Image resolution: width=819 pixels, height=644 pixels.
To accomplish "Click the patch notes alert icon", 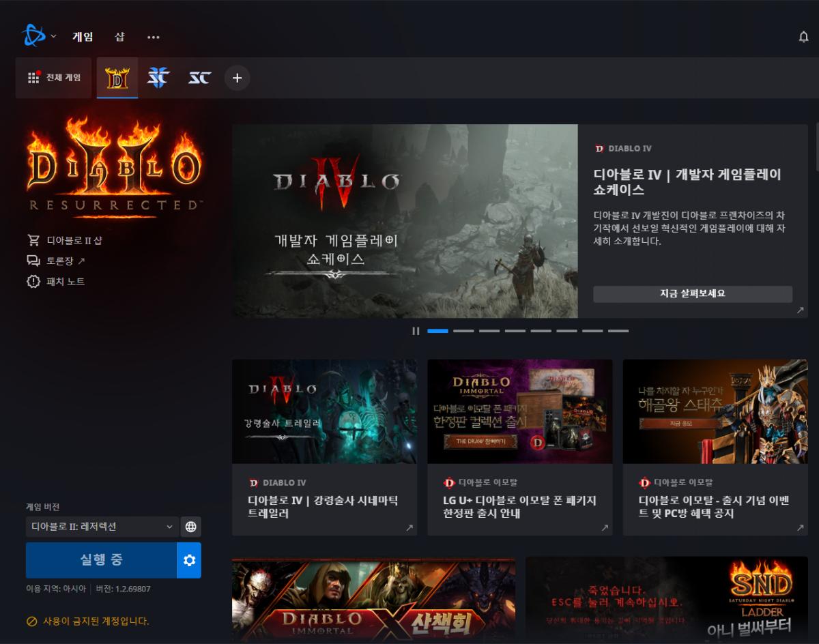I will click(33, 281).
